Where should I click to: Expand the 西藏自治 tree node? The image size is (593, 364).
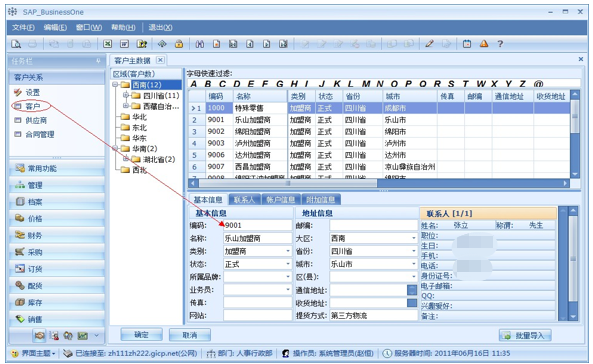[126, 106]
